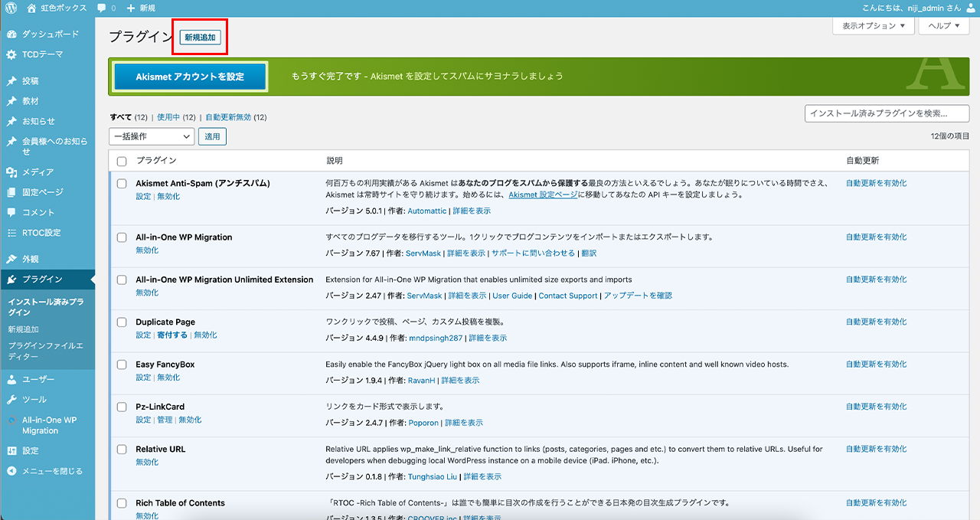Open Akismet Anti-Spam 設定 link

[143, 197]
